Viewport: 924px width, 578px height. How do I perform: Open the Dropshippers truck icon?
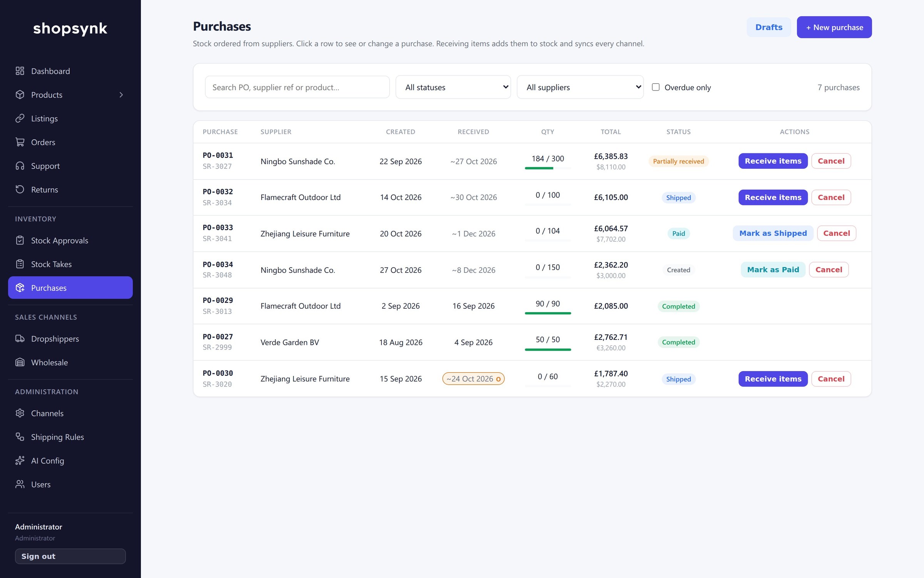20,339
